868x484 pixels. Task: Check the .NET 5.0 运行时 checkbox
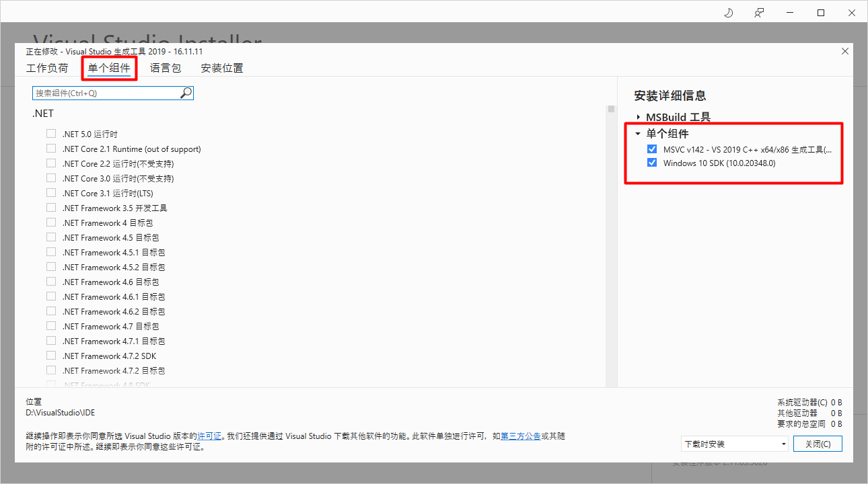pos(51,134)
